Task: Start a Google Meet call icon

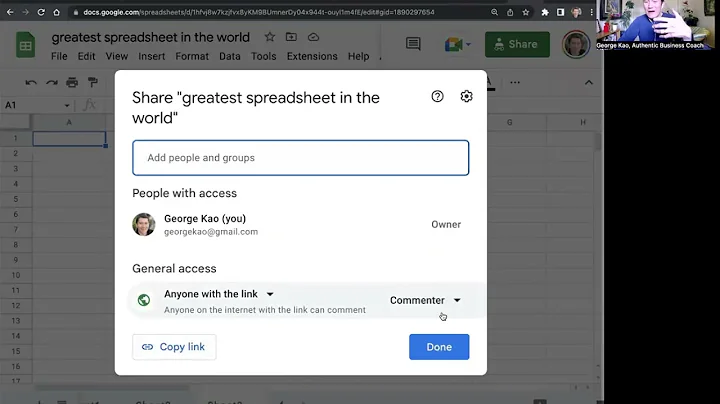Action: click(453, 45)
